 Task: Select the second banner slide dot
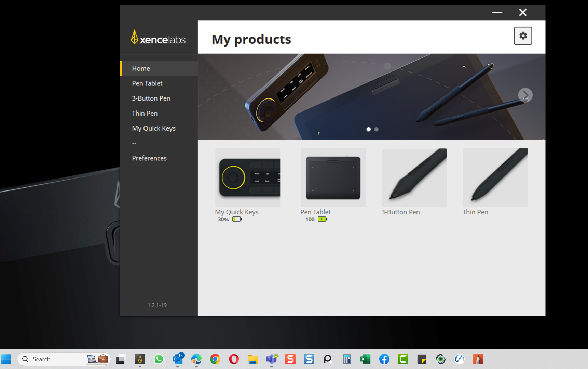click(x=376, y=129)
